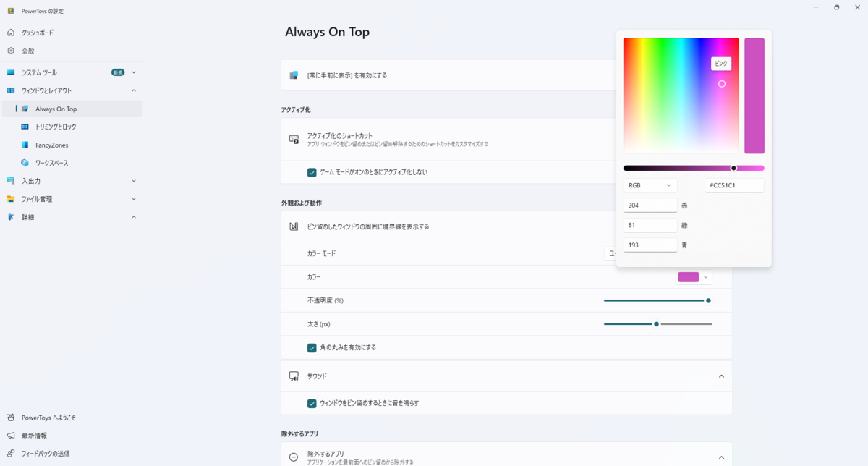Click the keyboard icon beside アクティブ化のショートカット
868x466 pixels.
(x=294, y=140)
